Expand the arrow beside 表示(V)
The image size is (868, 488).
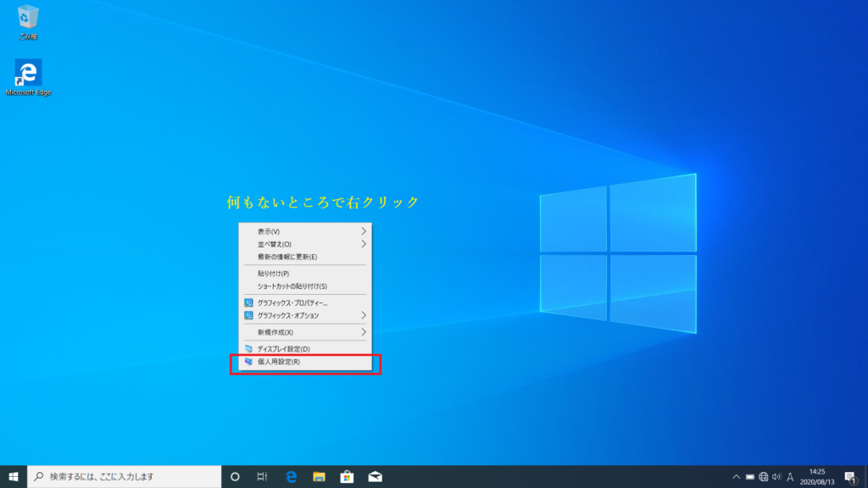click(x=364, y=231)
